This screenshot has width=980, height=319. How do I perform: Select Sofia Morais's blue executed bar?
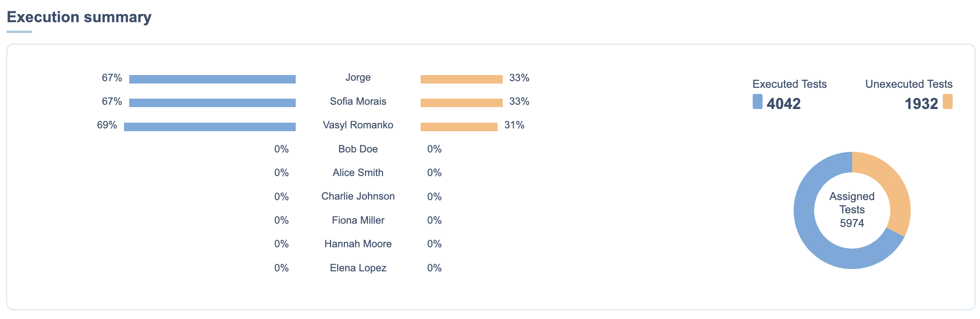coord(212,103)
